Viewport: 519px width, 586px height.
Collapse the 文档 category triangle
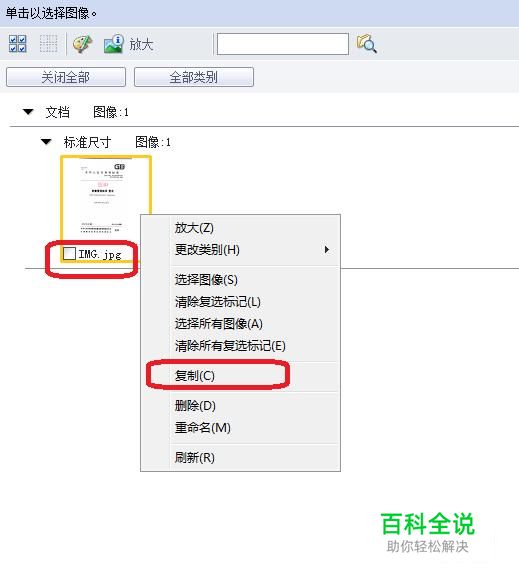[28, 112]
